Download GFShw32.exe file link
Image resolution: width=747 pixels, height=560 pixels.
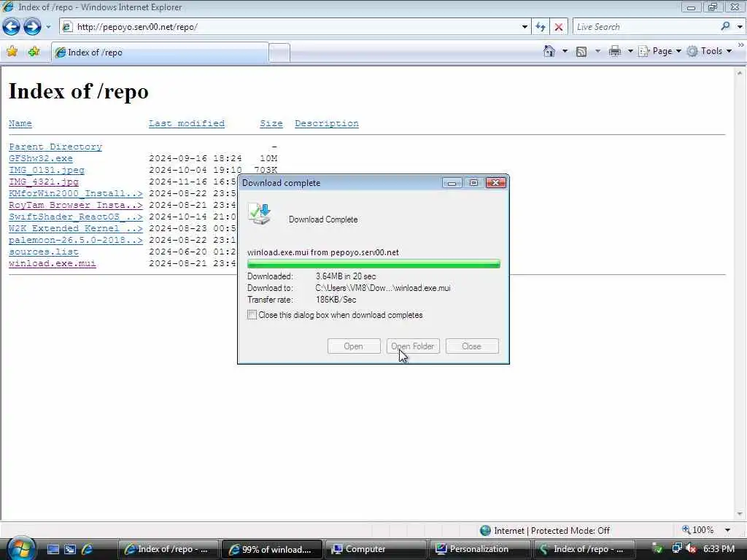pos(41,158)
